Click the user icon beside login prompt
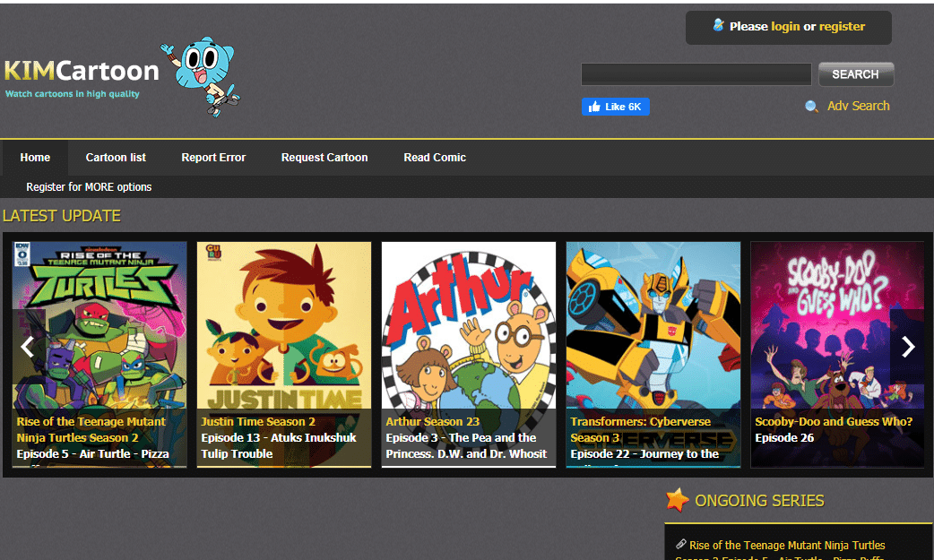The width and height of the screenshot is (934, 560). 718,25
